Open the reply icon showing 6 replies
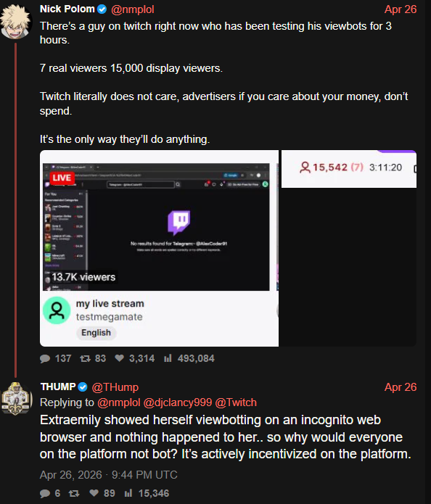Viewport: 431px width, 504px height. point(45,493)
